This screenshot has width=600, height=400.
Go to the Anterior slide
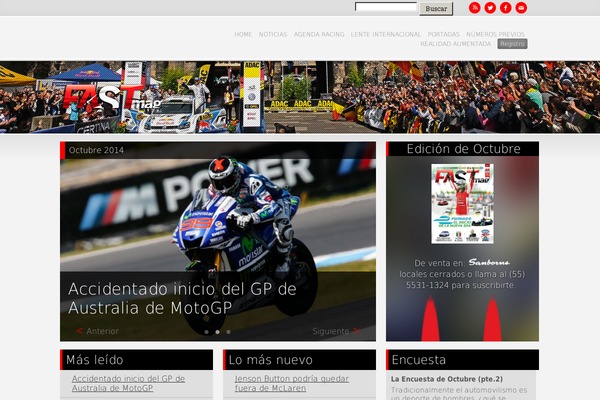(98, 331)
